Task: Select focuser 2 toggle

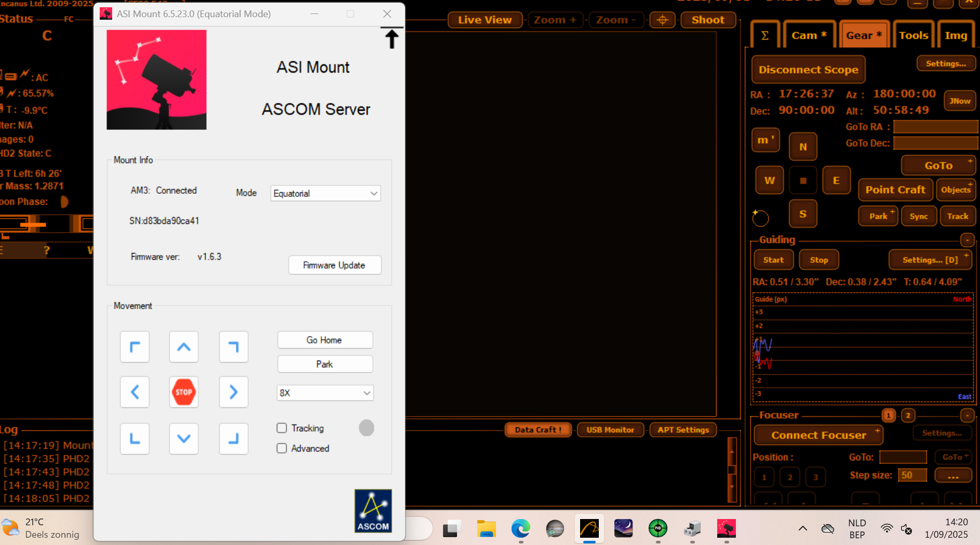Action: 908,415
